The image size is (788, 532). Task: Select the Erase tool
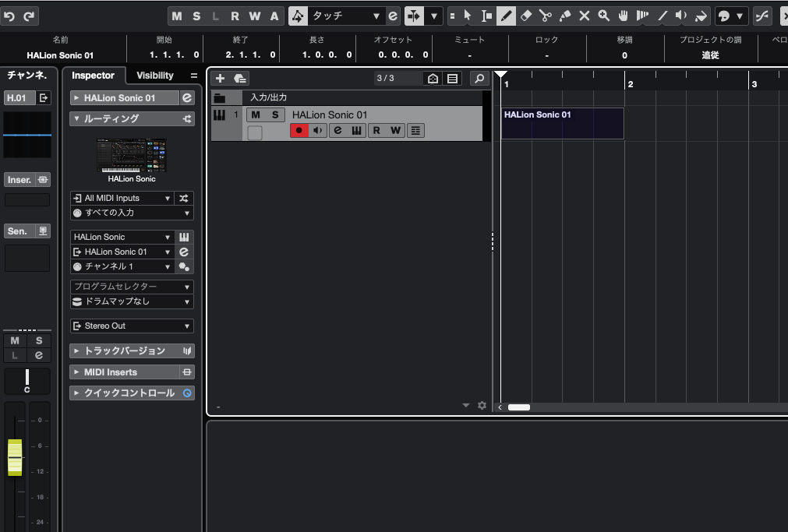coord(525,16)
